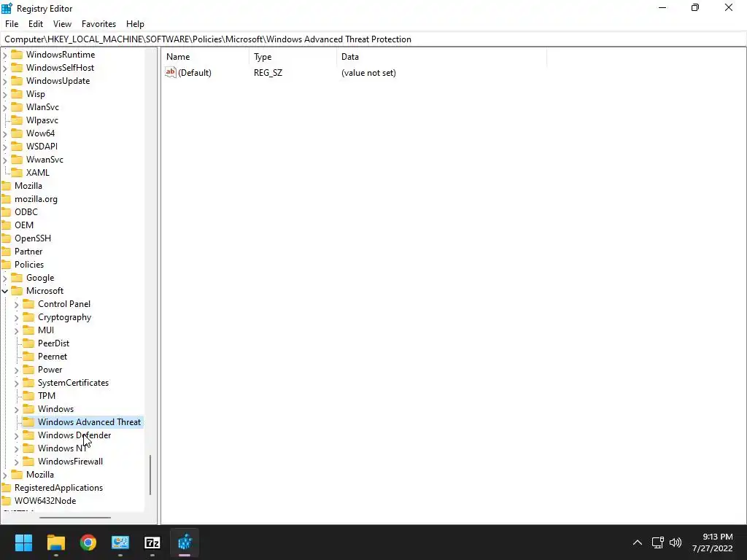Select the mozilla.org key

coord(36,199)
